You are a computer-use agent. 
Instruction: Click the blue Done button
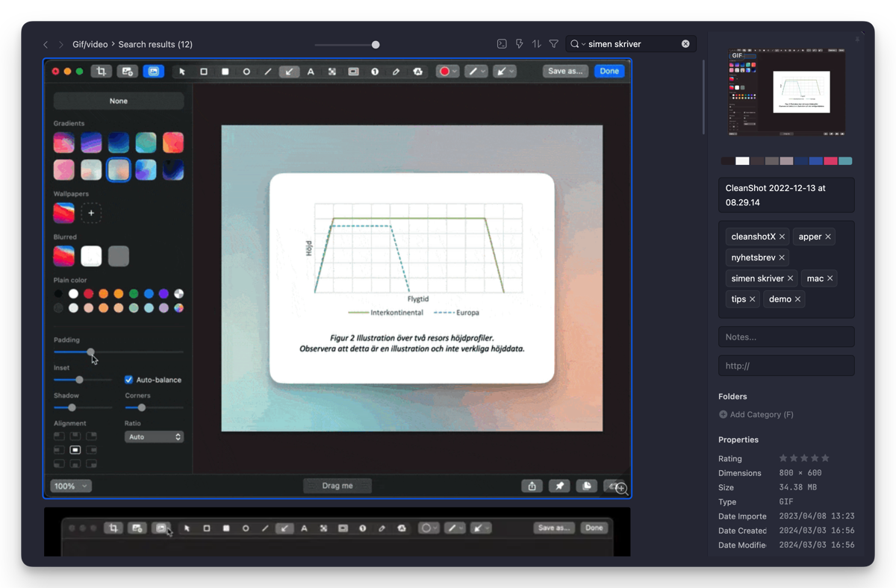(609, 71)
